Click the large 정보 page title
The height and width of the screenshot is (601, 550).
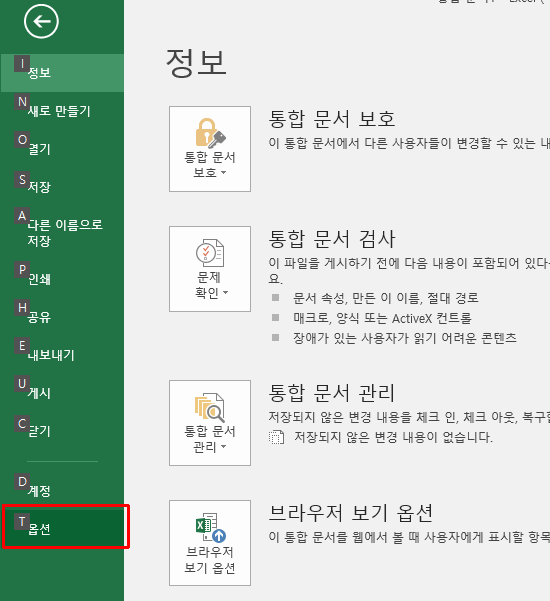[x=196, y=63]
